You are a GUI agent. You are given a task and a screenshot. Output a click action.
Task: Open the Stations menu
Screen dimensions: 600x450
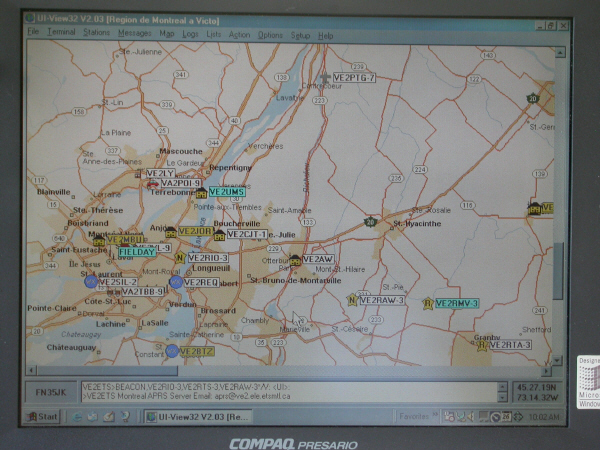point(96,34)
